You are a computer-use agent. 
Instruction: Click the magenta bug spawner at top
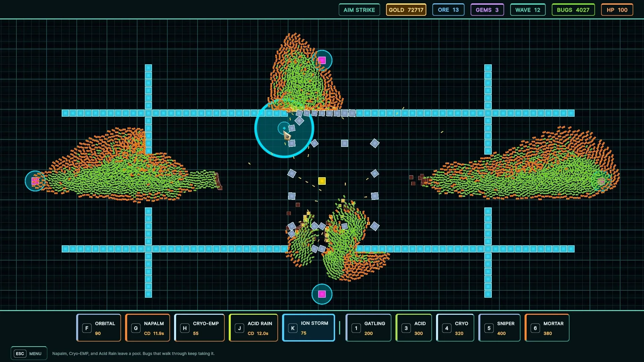click(x=322, y=60)
